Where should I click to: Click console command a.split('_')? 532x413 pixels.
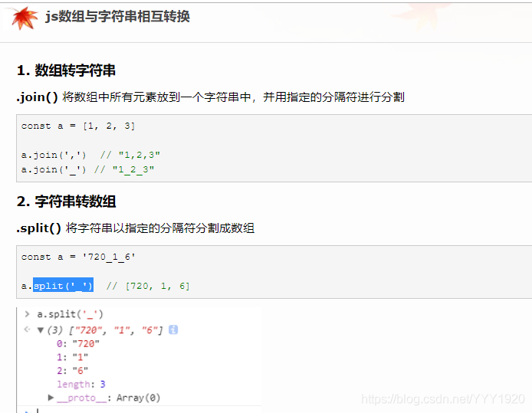[70, 314]
